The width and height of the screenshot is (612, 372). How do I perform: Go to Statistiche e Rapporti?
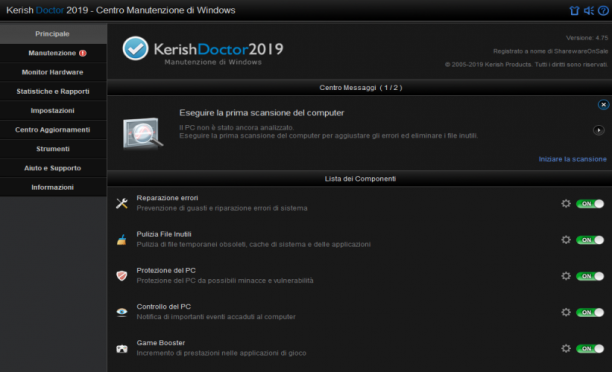pyautogui.click(x=53, y=91)
